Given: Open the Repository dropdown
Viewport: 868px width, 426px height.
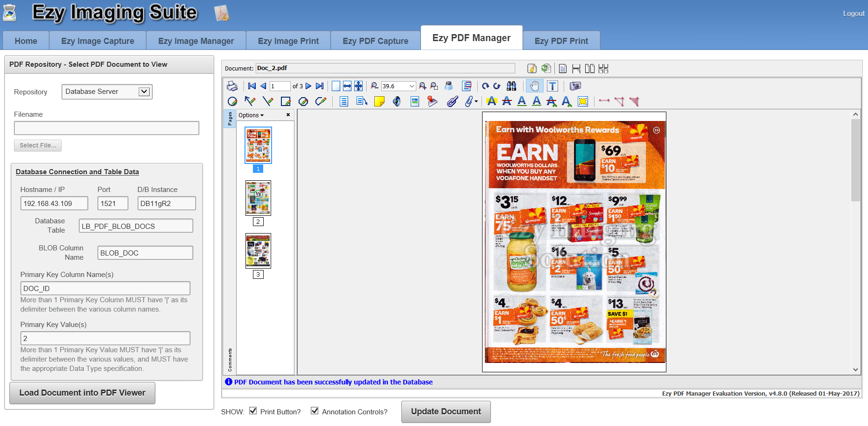Looking at the screenshot, I should coord(107,92).
